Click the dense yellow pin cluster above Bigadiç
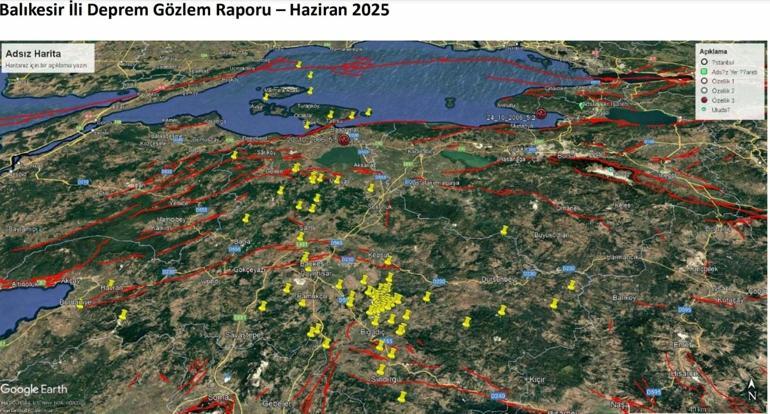770x414 pixels. pos(383,302)
